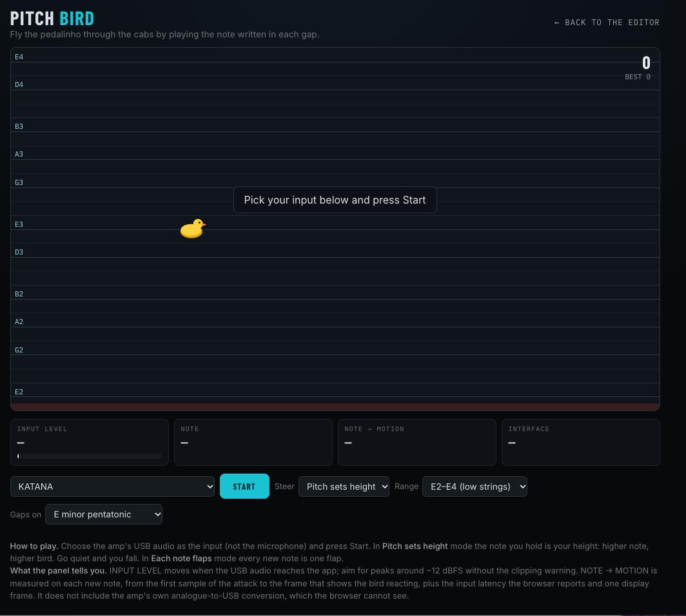This screenshot has height=616, width=686.
Task: Click the 'Range' label text
Action: 406,486
